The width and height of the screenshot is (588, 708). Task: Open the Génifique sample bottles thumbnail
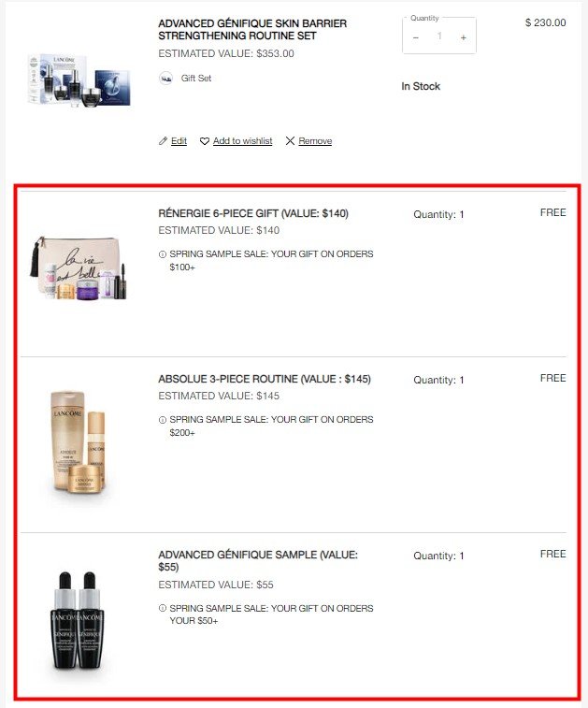click(78, 620)
